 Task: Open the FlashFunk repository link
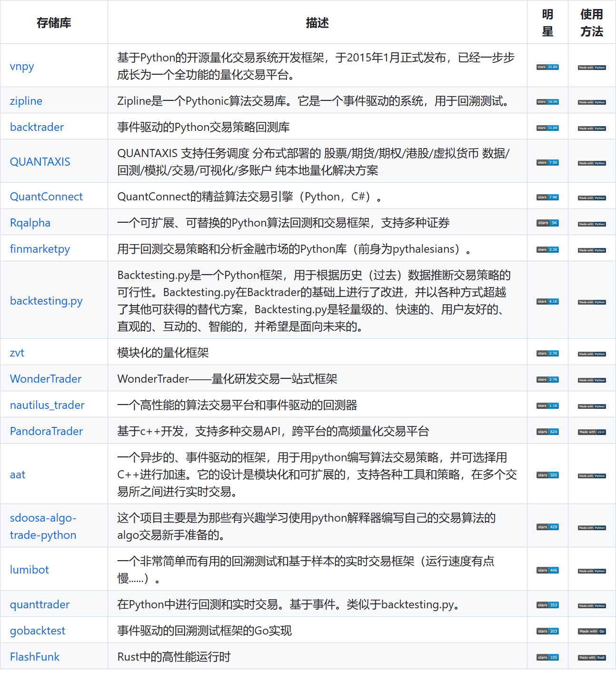click(x=35, y=656)
